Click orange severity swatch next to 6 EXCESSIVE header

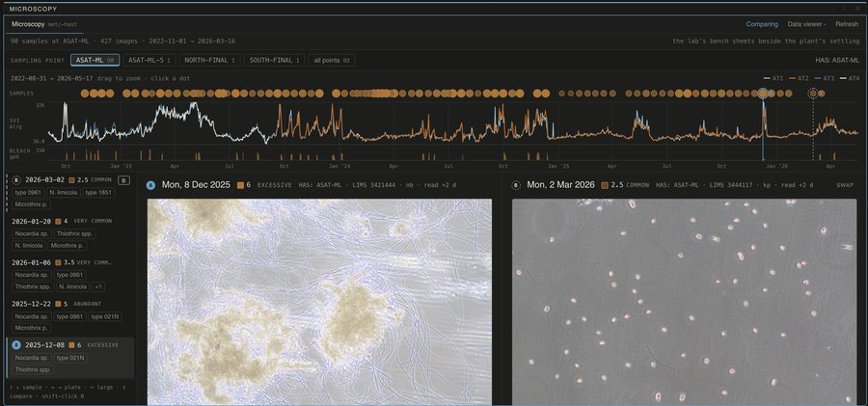[240, 185]
